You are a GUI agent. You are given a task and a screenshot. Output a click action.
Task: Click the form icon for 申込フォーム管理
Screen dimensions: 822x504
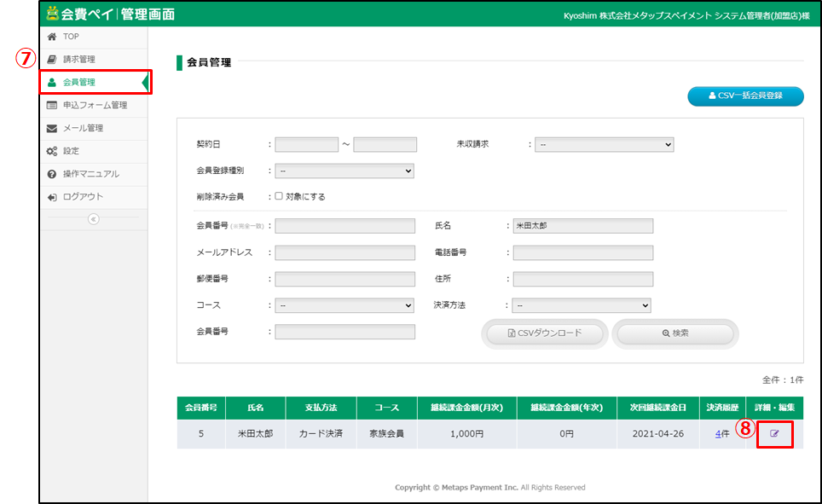(x=52, y=106)
